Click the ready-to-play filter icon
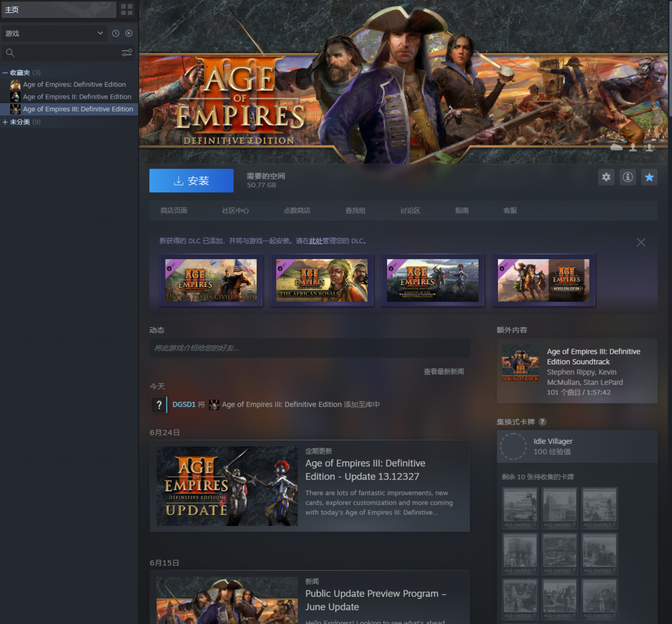 129,33
